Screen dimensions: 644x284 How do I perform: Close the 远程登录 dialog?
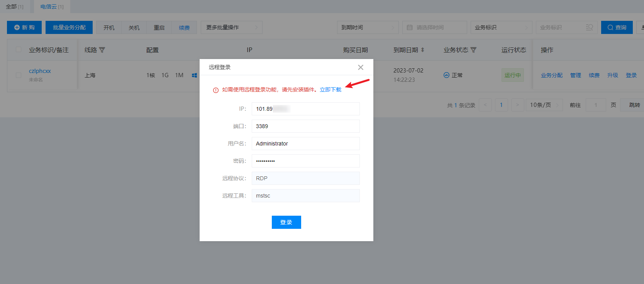(361, 68)
